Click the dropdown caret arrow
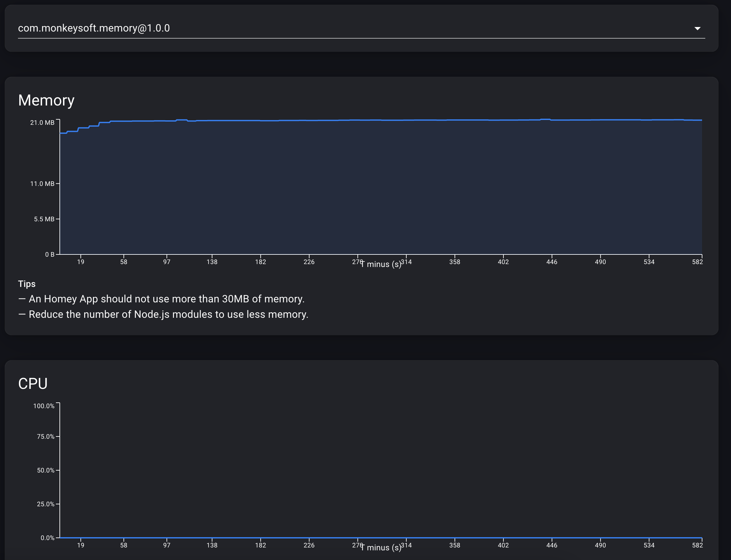 tap(698, 28)
